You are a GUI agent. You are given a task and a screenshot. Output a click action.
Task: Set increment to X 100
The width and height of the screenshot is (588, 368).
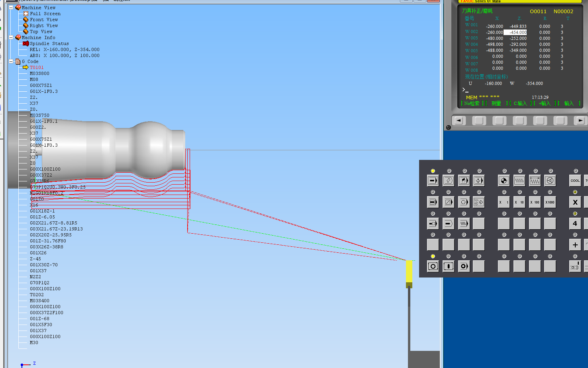[x=535, y=202]
